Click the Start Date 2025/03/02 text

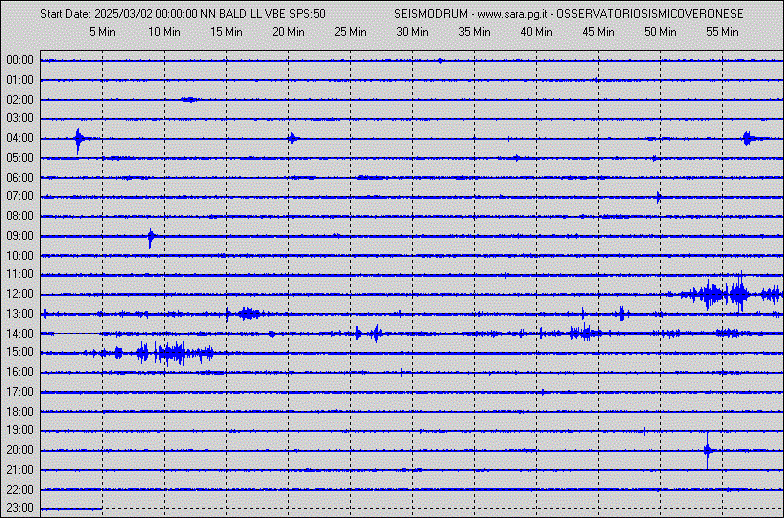pos(119,14)
